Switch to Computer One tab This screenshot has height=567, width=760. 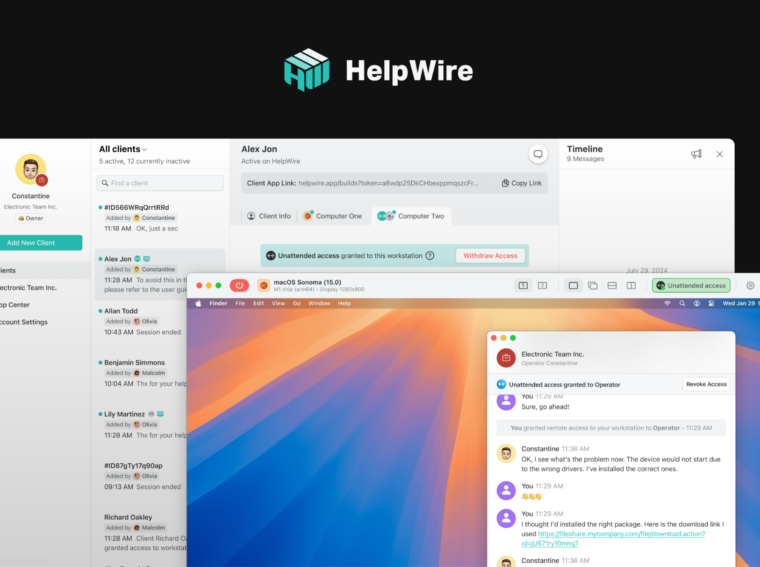[332, 216]
